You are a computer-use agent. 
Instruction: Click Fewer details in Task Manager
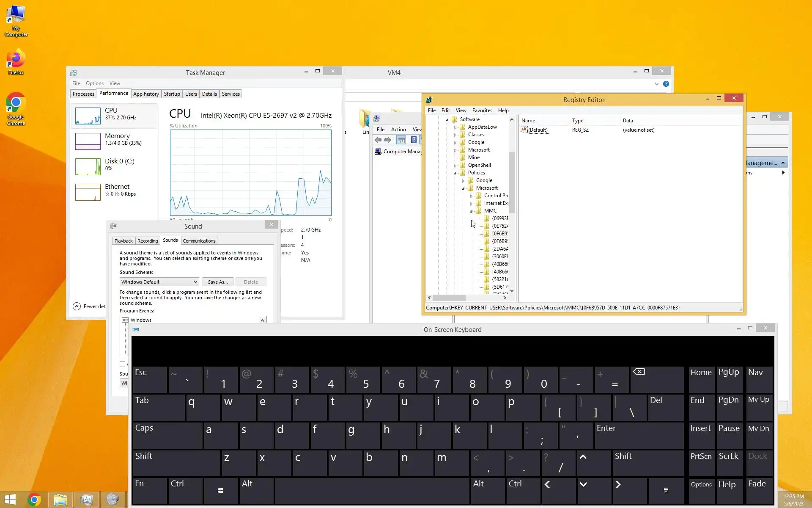89,306
